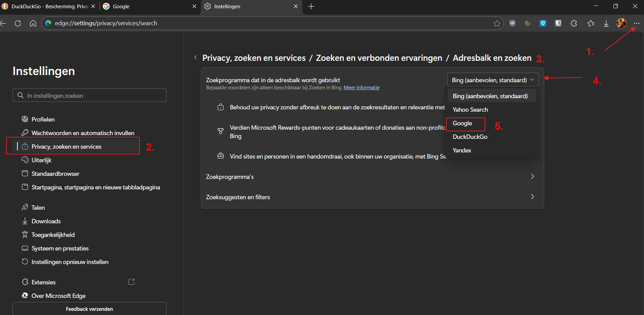Go to Privacy, zoeken en services breadcrumb
The height and width of the screenshot is (315, 644).
point(254,58)
